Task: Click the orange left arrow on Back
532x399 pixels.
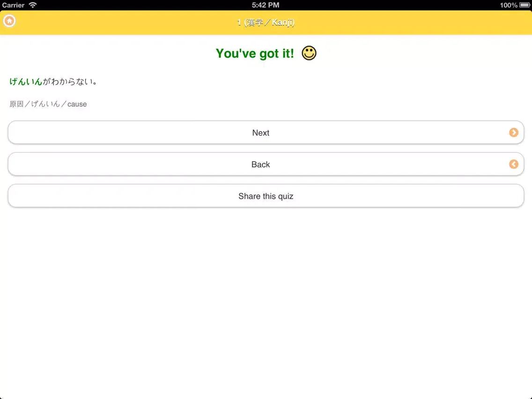Action: (514, 164)
